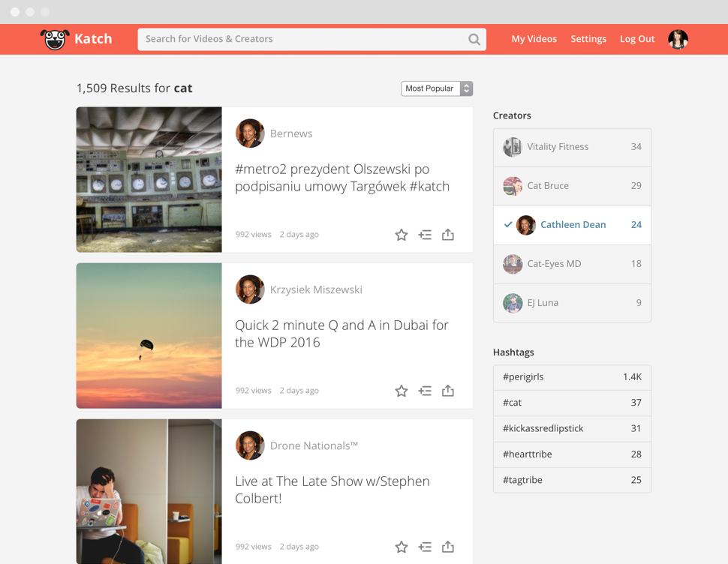Open the parachute sunset video thumbnail
The image size is (728, 564).
tap(149, 335)
